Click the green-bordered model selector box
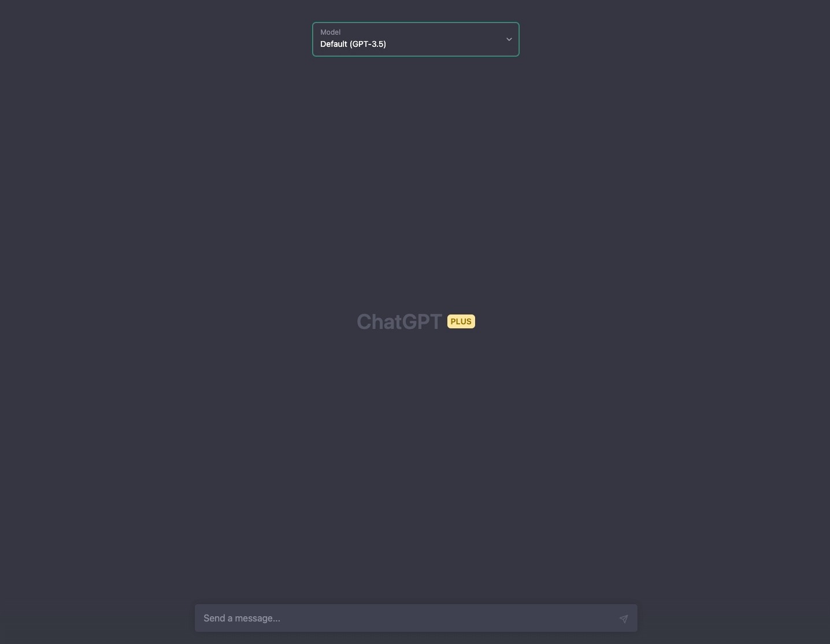The height and width of the screenshot is (644, 830). tap(416, 39)
